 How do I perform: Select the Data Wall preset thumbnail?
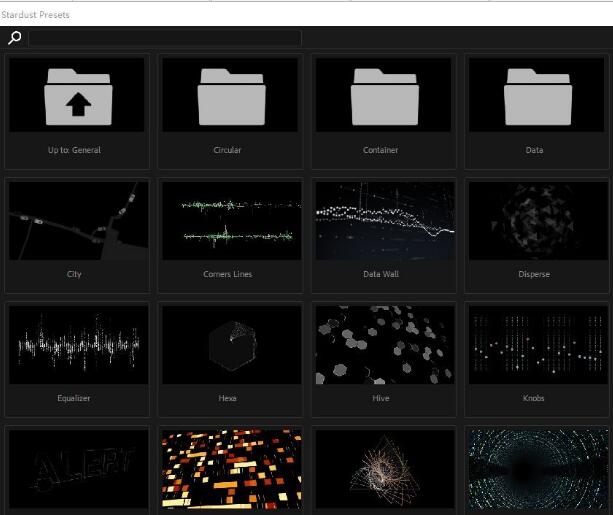pyautogui.click(x=385, y=221)
